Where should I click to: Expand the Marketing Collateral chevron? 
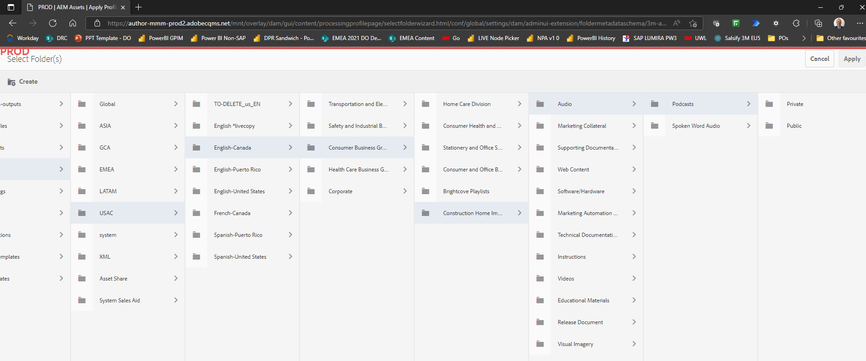click(x=634, y=126)
